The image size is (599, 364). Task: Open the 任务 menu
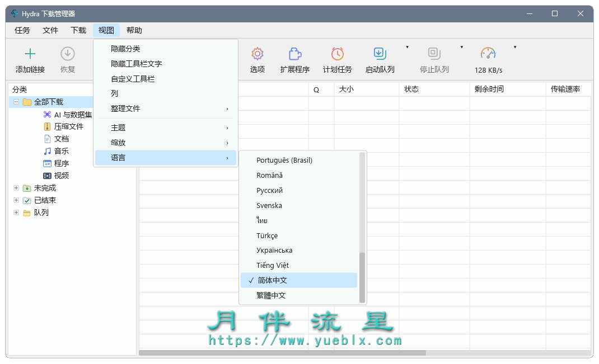coord(22,30)
